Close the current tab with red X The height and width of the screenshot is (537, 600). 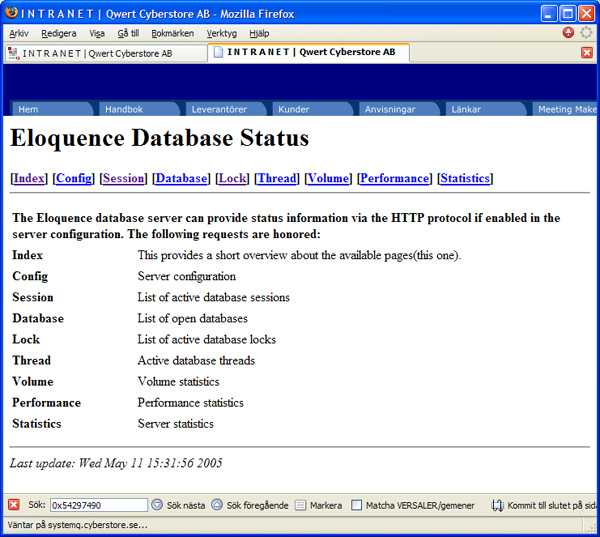[x=587, y=52]
